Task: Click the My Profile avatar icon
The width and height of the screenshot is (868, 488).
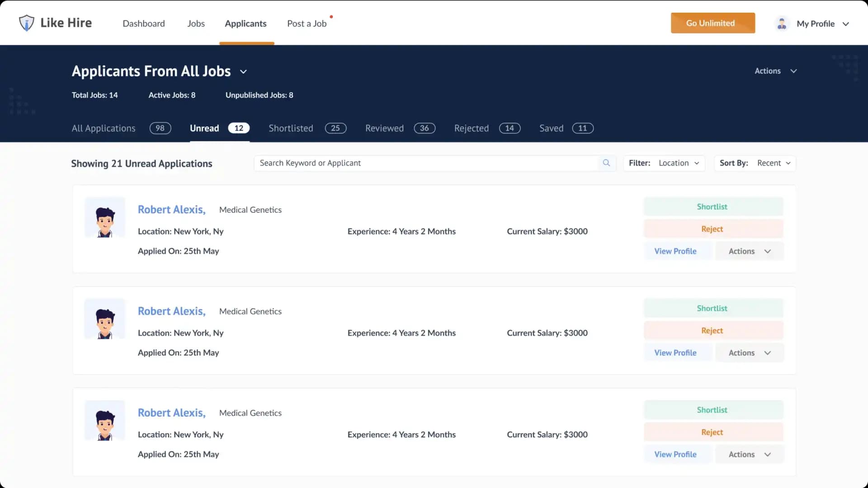Action: [x=782, y=23]
